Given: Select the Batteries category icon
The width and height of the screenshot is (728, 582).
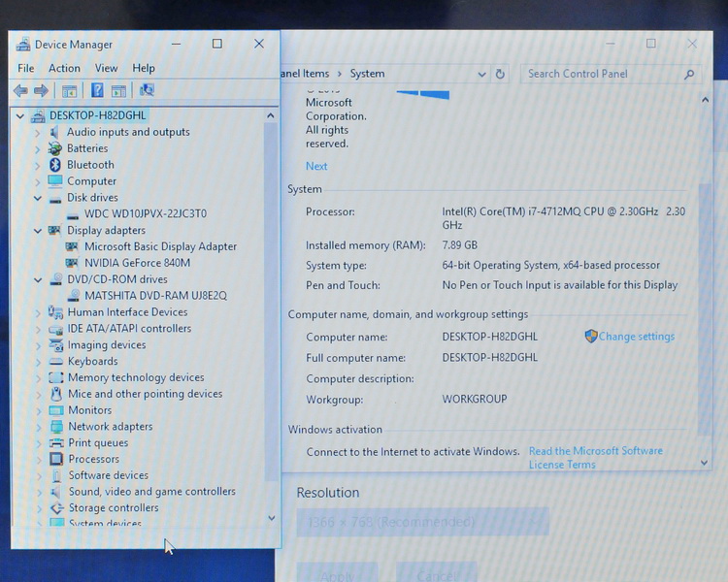Looking at the screenshot, I should pos(55,148).
